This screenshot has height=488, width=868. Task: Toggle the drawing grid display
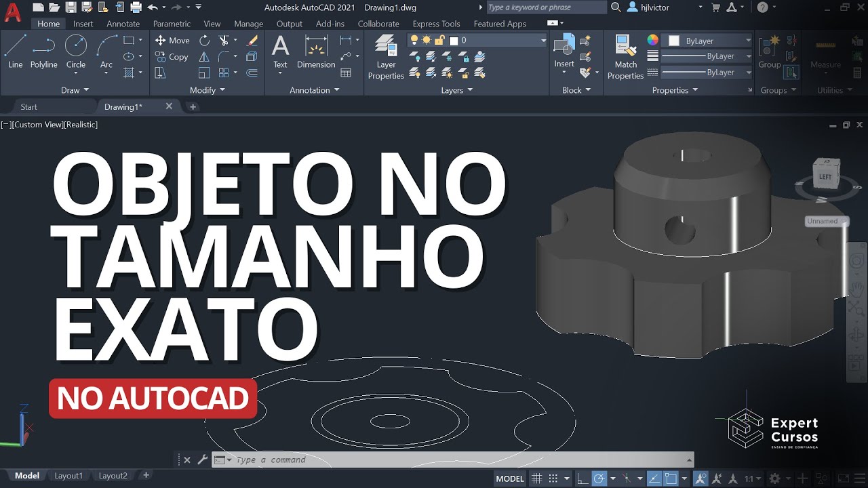tap(536, 479)
